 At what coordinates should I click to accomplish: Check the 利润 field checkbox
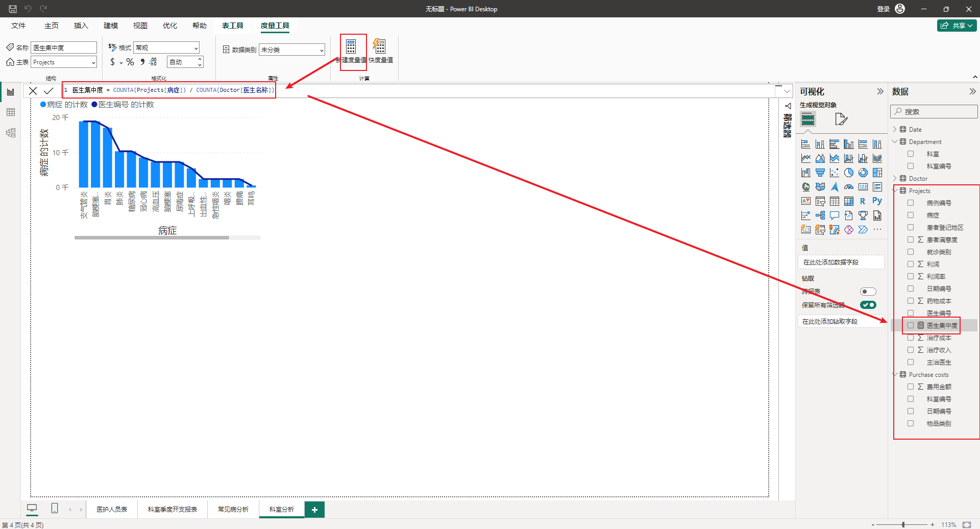[x=911, y=264]
